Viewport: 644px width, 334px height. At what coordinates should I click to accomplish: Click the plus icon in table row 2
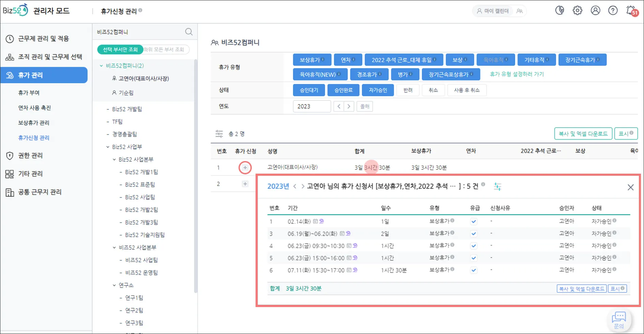coord(245,184)
